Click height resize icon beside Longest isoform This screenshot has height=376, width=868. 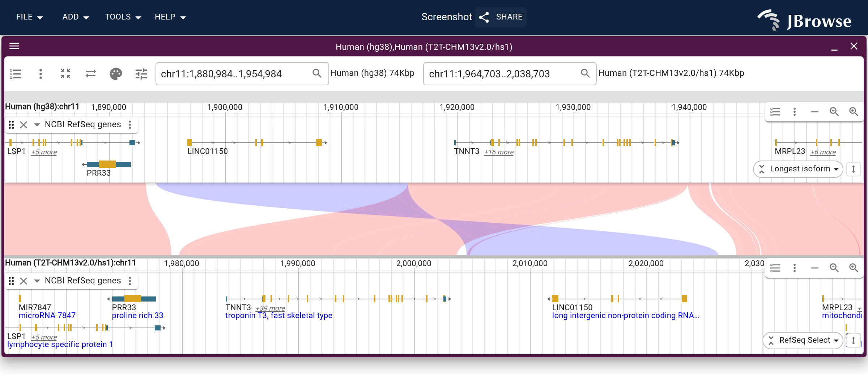point(854,169)
